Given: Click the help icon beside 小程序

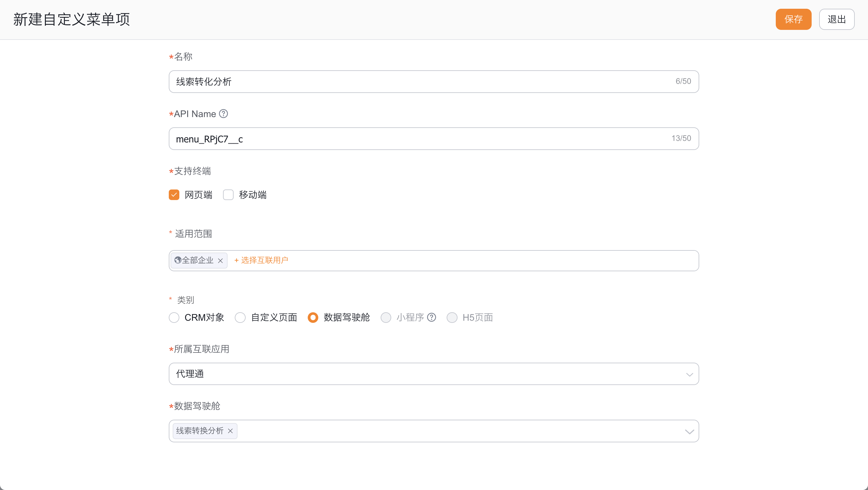Looking at the screenshot, I should (432, 317).
